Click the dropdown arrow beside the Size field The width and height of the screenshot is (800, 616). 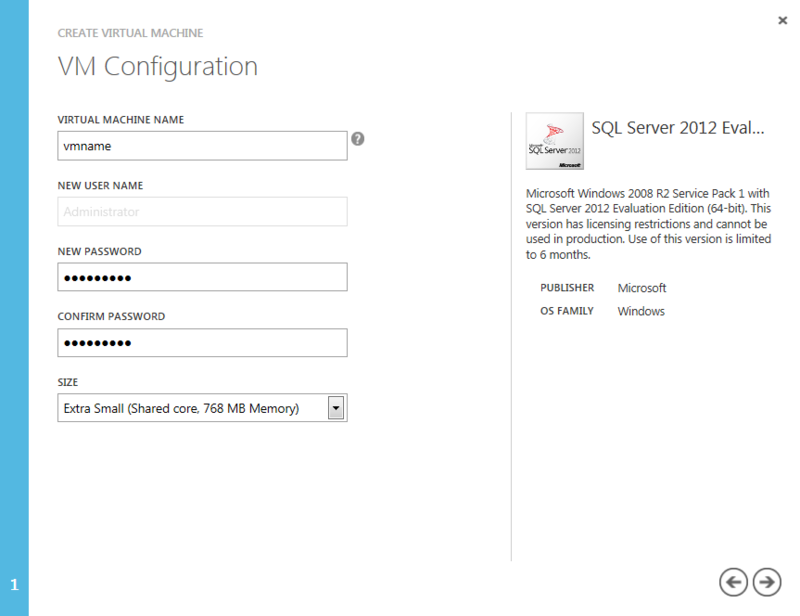click(337, 408)
